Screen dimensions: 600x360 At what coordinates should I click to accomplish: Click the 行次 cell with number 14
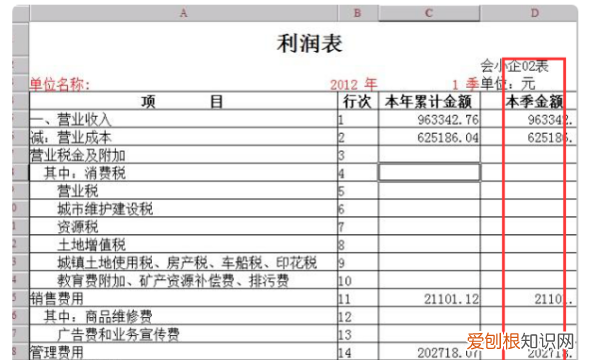point(358,352)
